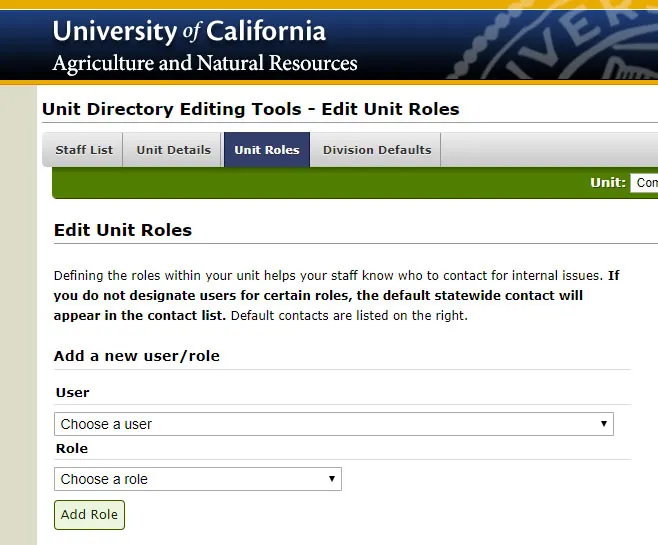Image resolution: width=658 pixels, height=545 pixels.
Task: Switch to the Unit Details tab
Action: (x=173, y=150)
